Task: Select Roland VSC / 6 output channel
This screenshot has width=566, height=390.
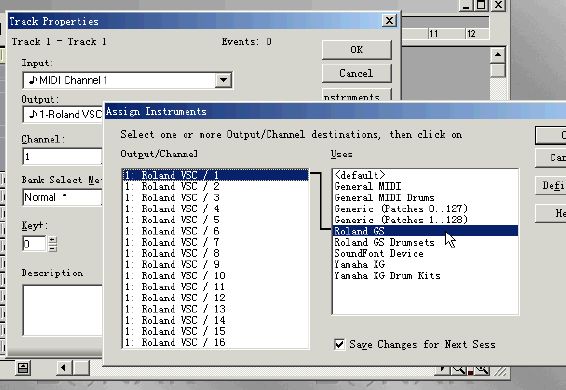Action: pos(215,231)
